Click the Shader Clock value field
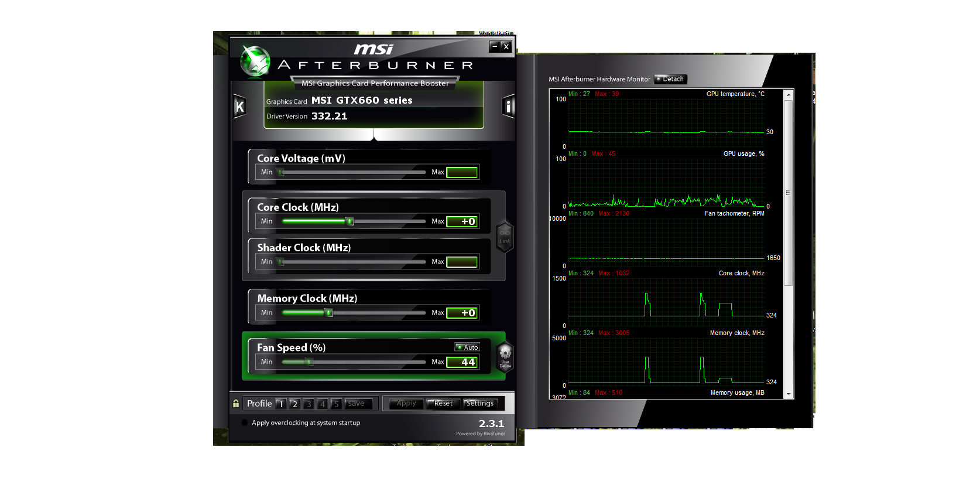This screenshot has height=502, width=980. [x=462, y=262]
